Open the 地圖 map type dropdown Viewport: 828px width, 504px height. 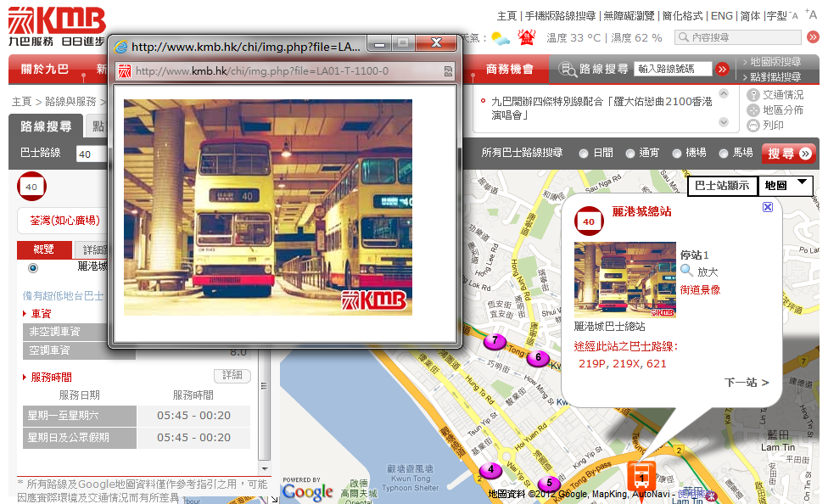[786, 186]
